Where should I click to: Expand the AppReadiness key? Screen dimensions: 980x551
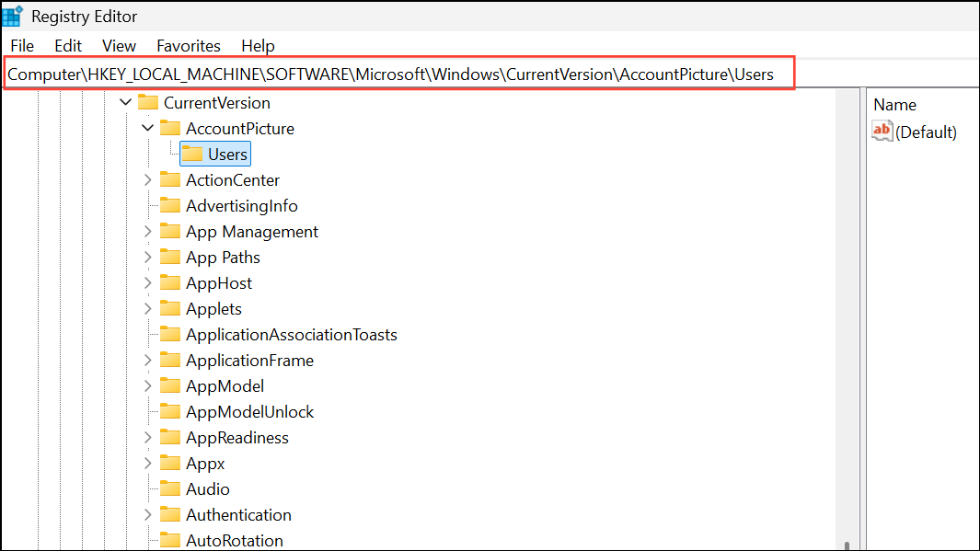(x=147, y=437)
